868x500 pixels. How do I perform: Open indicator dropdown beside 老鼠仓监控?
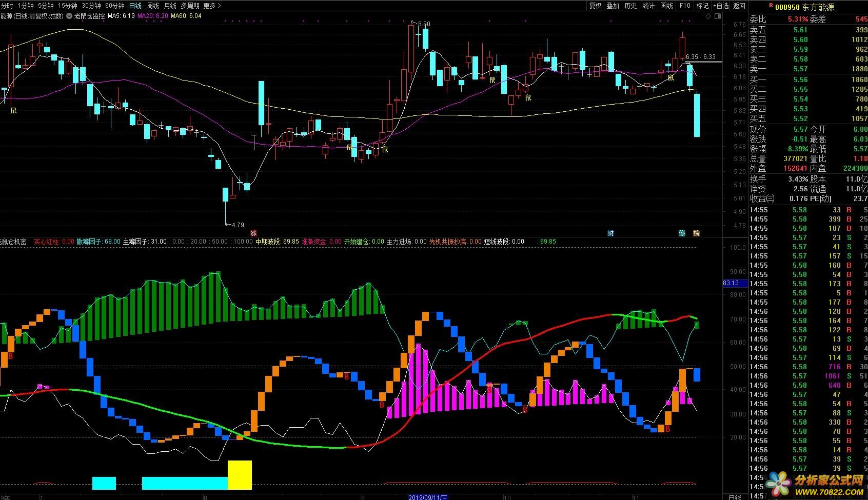click(x=69, y=16)
